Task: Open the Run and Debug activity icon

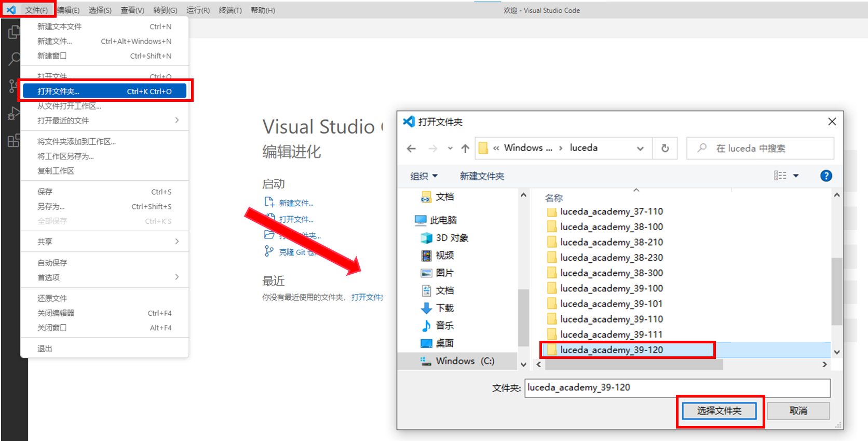Action: pos(14,113)
